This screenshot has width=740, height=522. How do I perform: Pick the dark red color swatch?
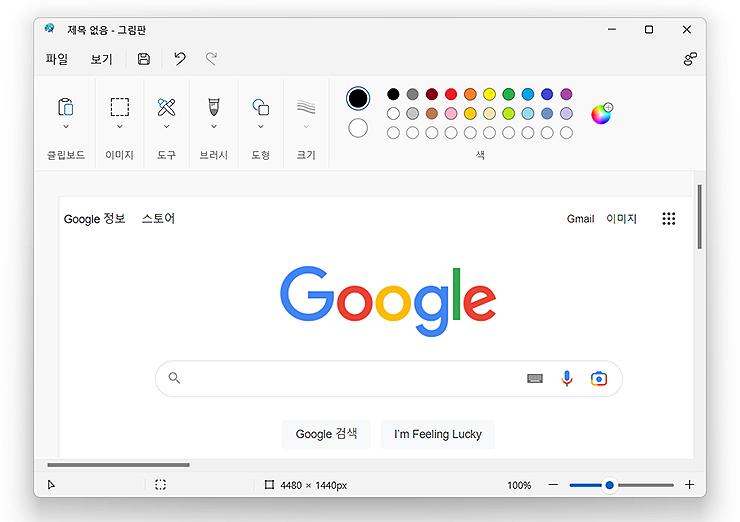(432, 94)
